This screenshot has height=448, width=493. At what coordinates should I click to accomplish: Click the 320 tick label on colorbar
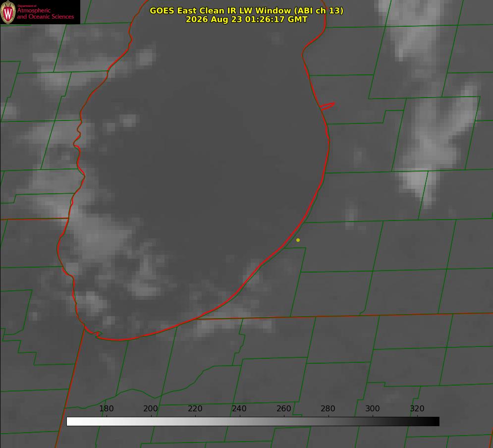417,408
